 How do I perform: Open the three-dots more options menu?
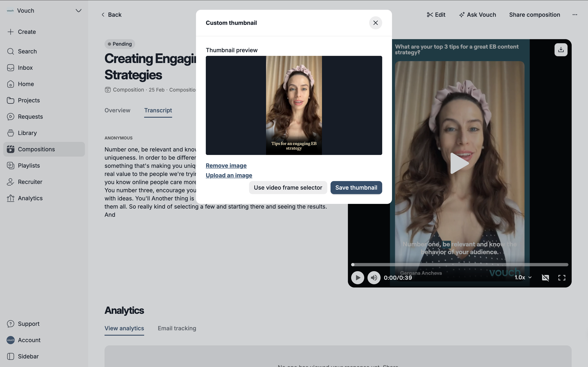coord(575,15)
